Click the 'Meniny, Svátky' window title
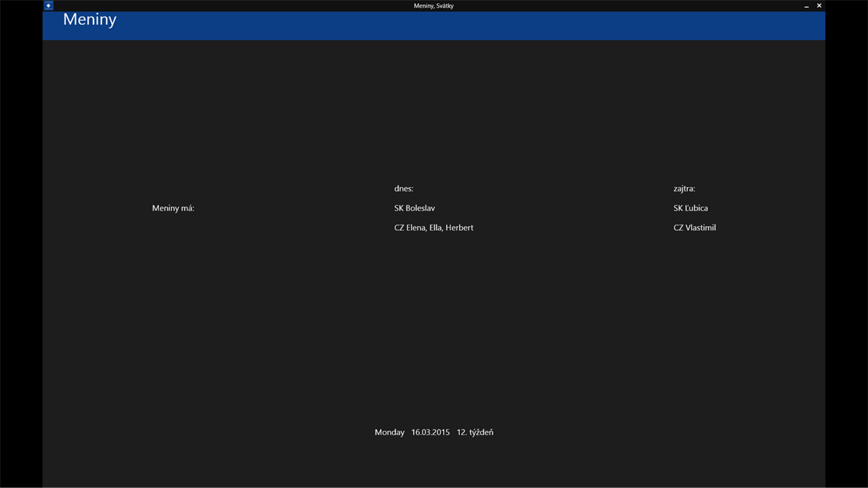 coord(434,5)
